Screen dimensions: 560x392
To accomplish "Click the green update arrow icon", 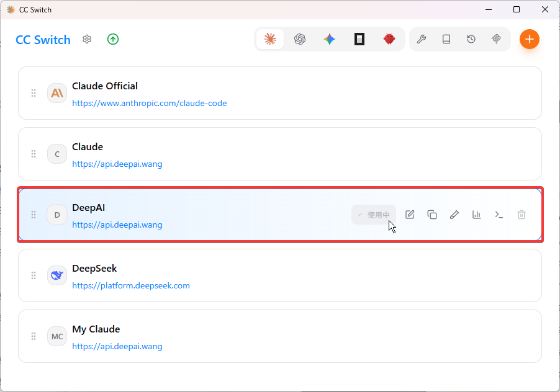I will pyautogui.click(x=113, y=39).
